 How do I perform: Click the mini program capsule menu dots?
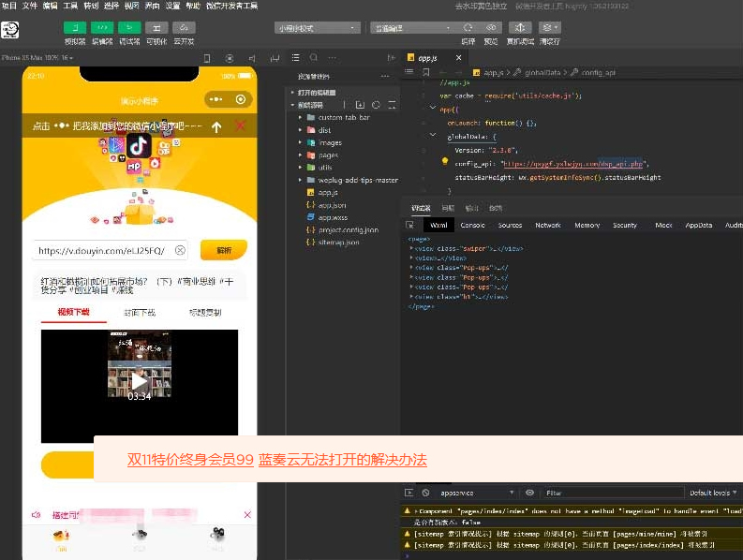pyautogui.click(x=216, y=99)
